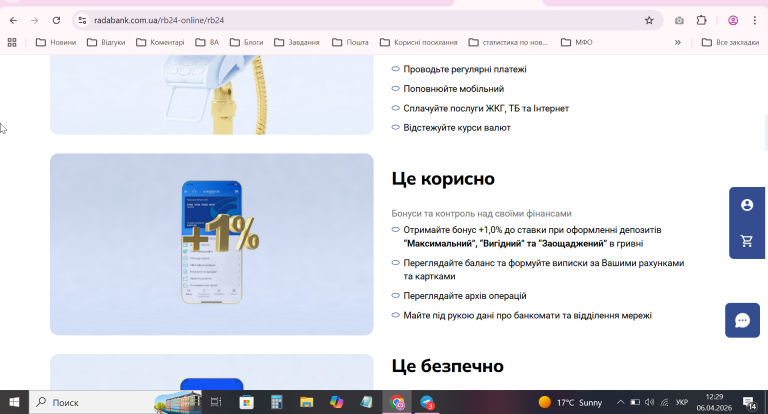Open the user account side button
Image resolution: width=768 pixels, height=414 pixels.
(746, 205)
